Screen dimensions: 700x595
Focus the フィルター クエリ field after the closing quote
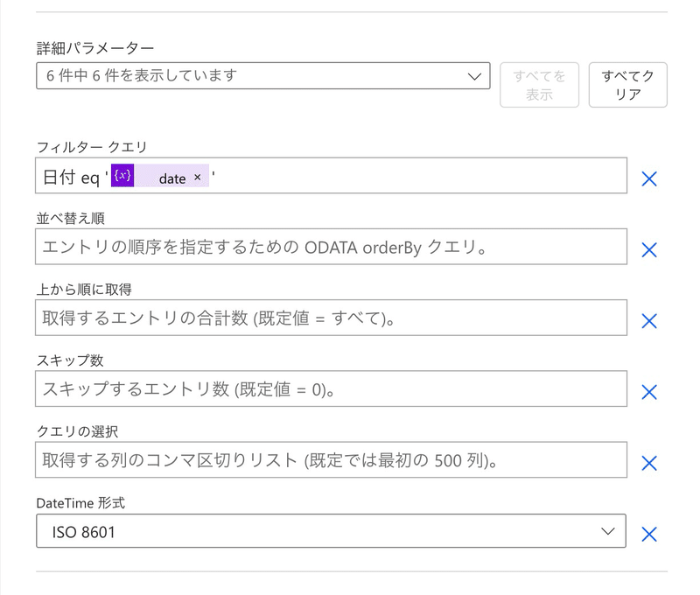click(x=420, y=175)
